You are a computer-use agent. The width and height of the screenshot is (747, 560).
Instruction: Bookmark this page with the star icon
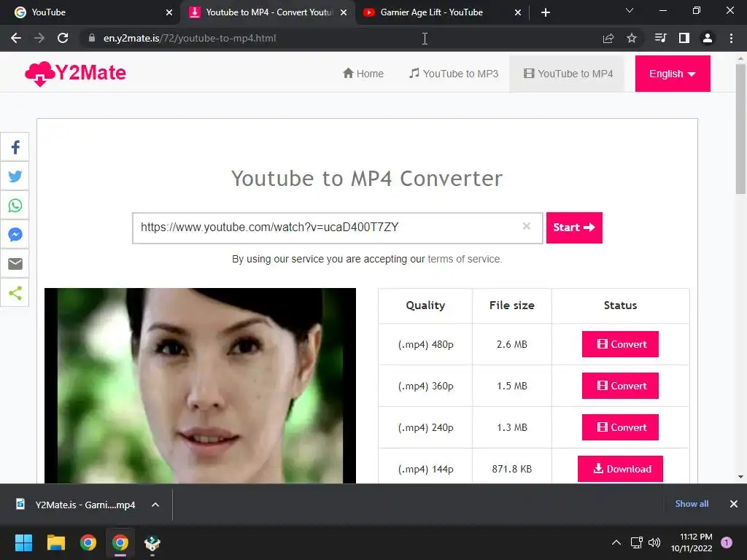click(x=631, y=38)
